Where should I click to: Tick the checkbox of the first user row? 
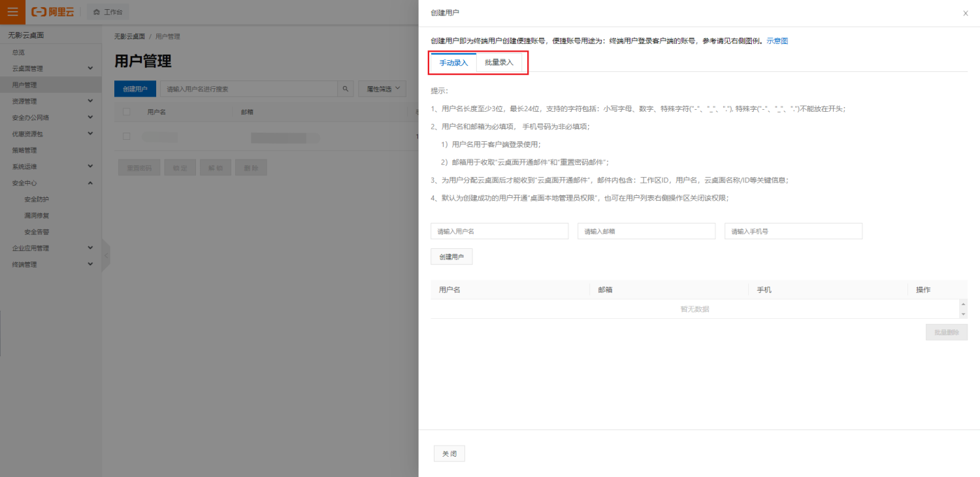coord(127,137)
